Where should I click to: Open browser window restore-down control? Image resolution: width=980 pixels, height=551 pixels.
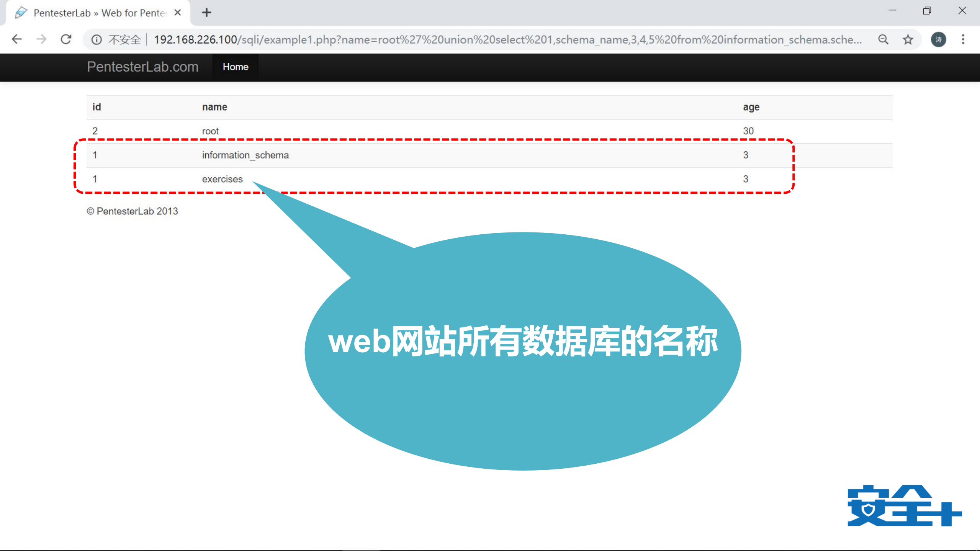926,10
